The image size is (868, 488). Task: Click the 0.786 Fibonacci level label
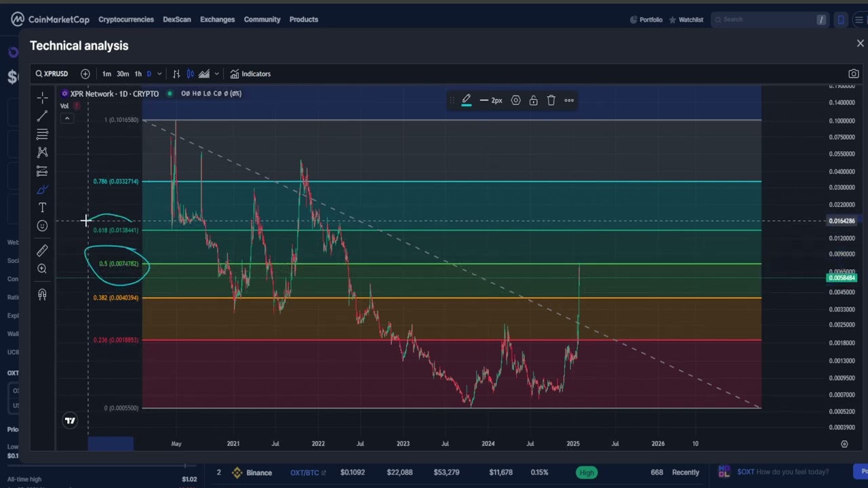pyautogui.click(x=116, y=182)
